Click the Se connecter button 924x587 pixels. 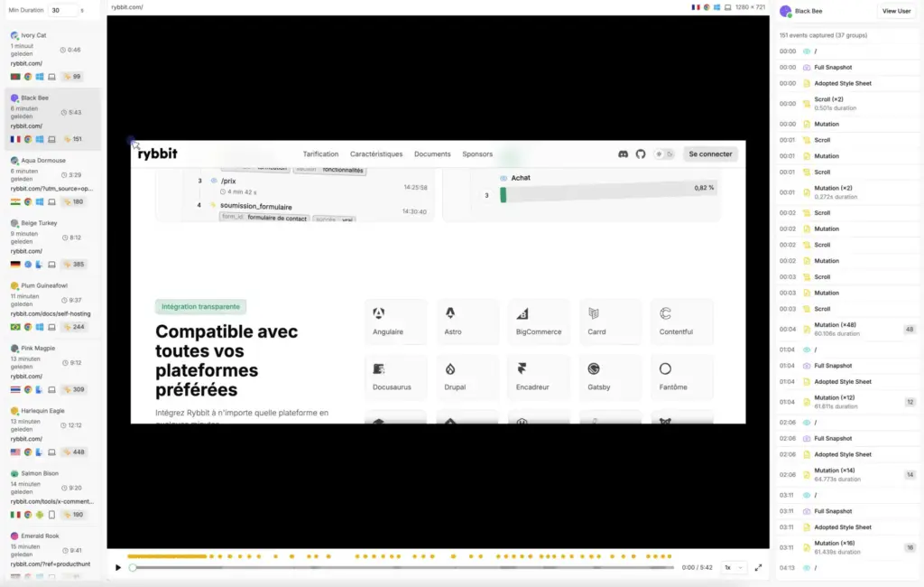point(710,154)
